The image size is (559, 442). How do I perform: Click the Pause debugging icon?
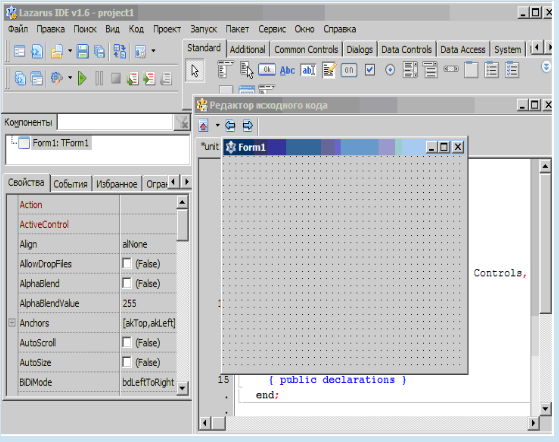click(99, 78)
